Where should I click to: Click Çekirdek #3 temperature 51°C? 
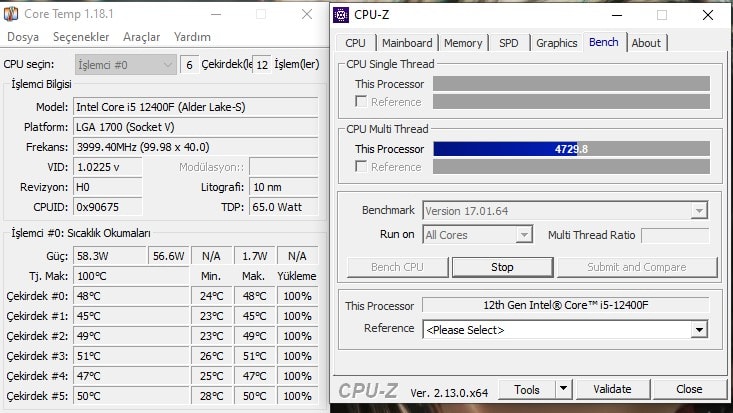pyautogui.click(x=131, y=356)
